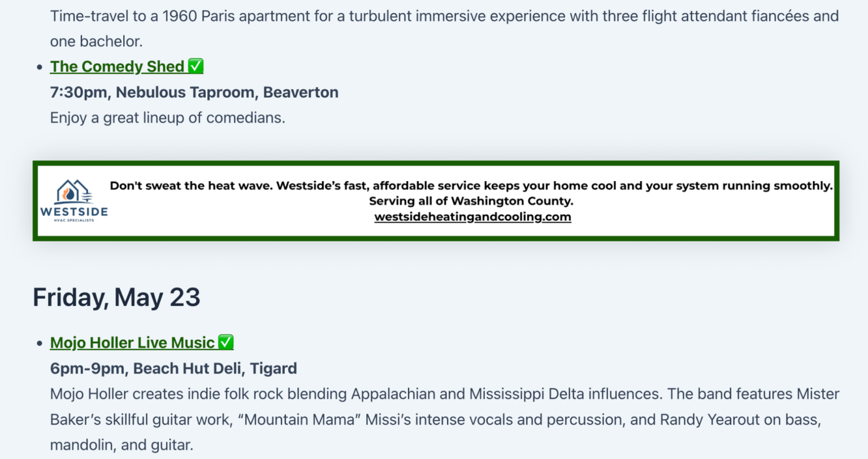The image size is (868, 459).
Task: Open the Mojo Holler Live Music link
Action: pos(132,343)
